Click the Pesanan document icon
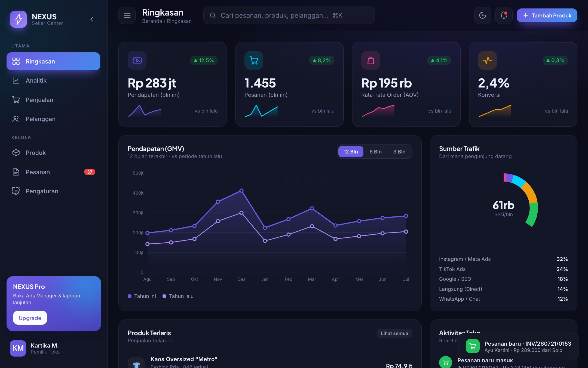The width and height of the screenshot is (588, 368). 16,172
